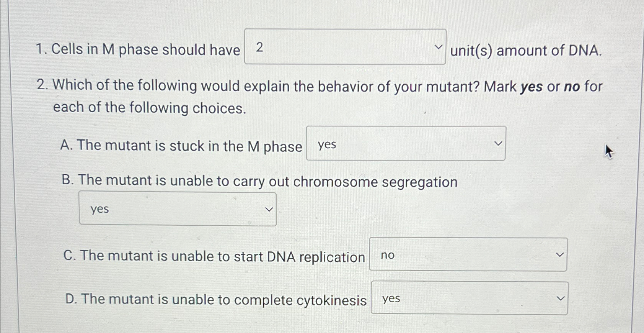The height and width of the screenshot is (333, 644).
Task: Open the cytokinesis answer dropdown
Action: point(469,299)
